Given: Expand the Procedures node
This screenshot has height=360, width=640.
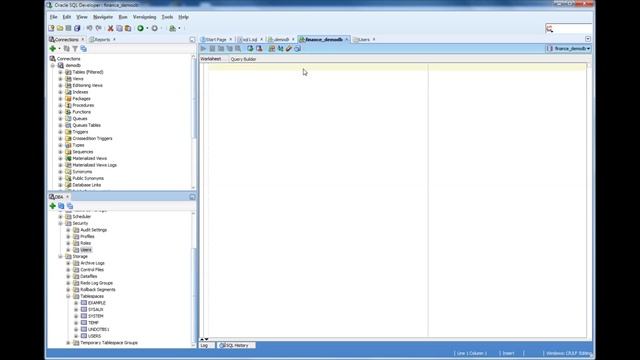Looking at the screenshot, I should (60, 105).
